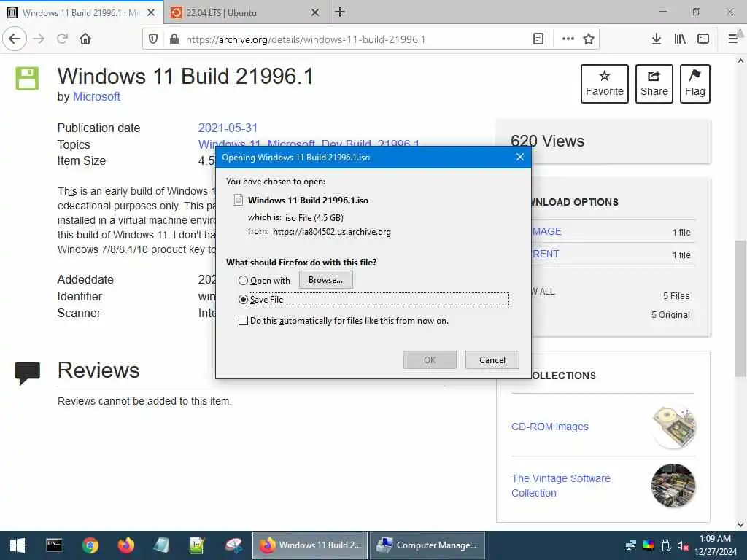This screenshot has height=560, width=747.
Task: Click the Vintage Software Collection thumbnail
Action: (x=673, y=486)
